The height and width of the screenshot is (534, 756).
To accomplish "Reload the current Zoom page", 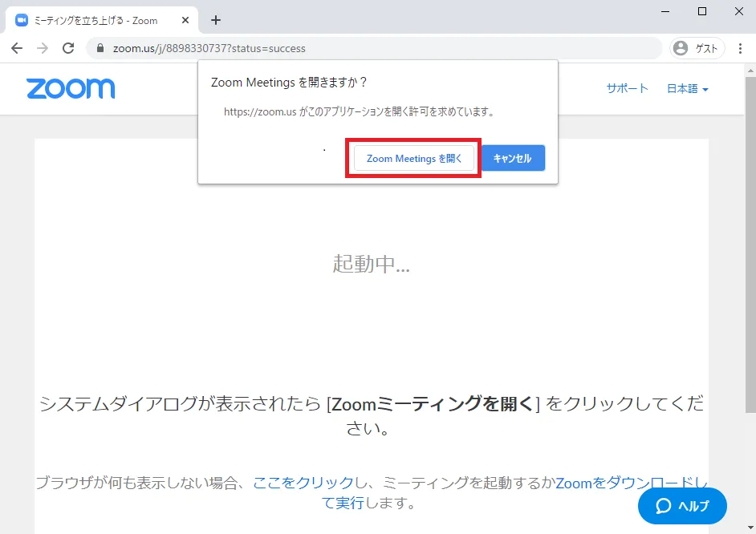I will tap(68, 48).
